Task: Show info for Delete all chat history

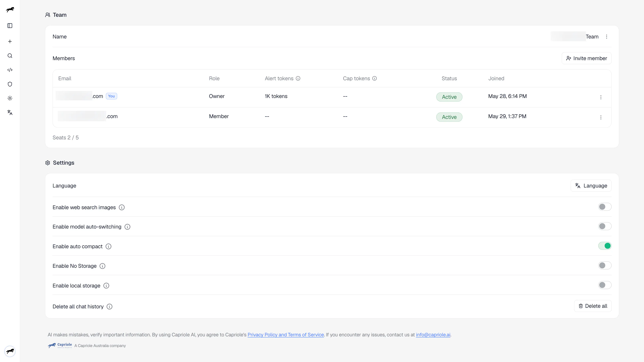Action: coord(110,307)
